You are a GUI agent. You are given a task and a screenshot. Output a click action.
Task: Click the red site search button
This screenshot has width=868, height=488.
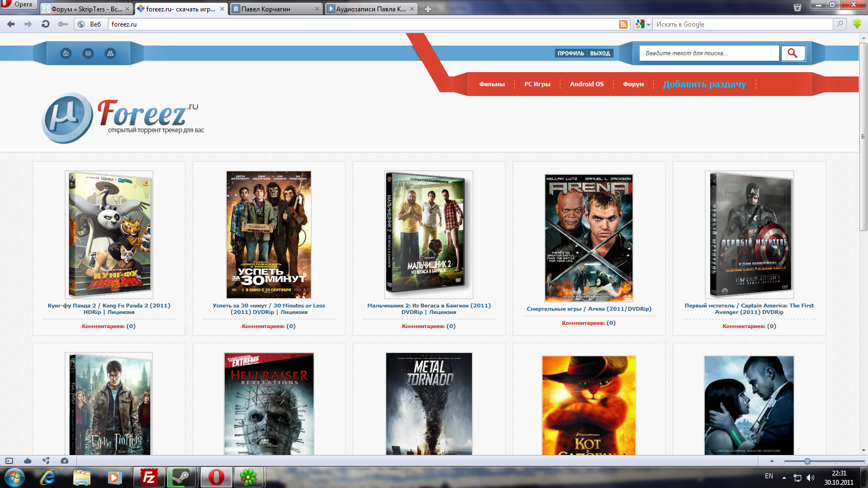click(x=793, y=53)
